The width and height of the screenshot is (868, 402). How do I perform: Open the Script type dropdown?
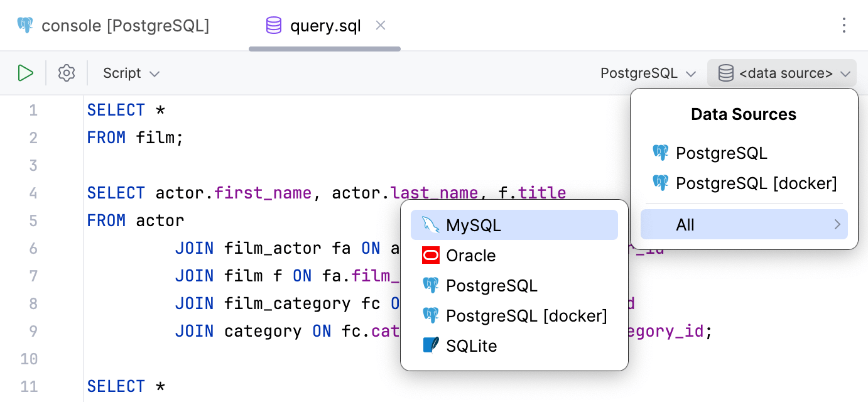coord(129,73)
